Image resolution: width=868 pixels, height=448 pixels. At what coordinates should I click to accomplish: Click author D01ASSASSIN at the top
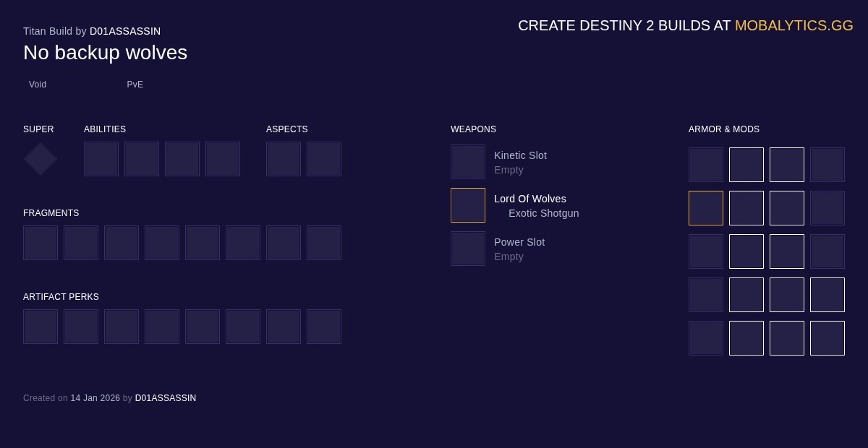click(125, 31)
